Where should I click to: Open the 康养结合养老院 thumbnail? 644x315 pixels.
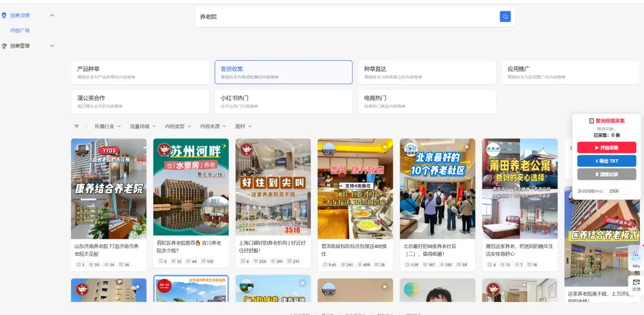point(109,189)
